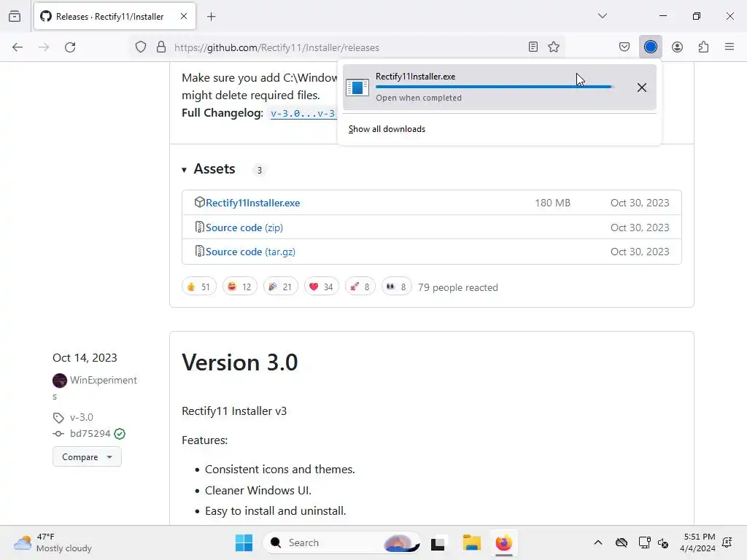Click the cloud sync off tray icon
Viewport: 747px width, 560px height.
622,542
